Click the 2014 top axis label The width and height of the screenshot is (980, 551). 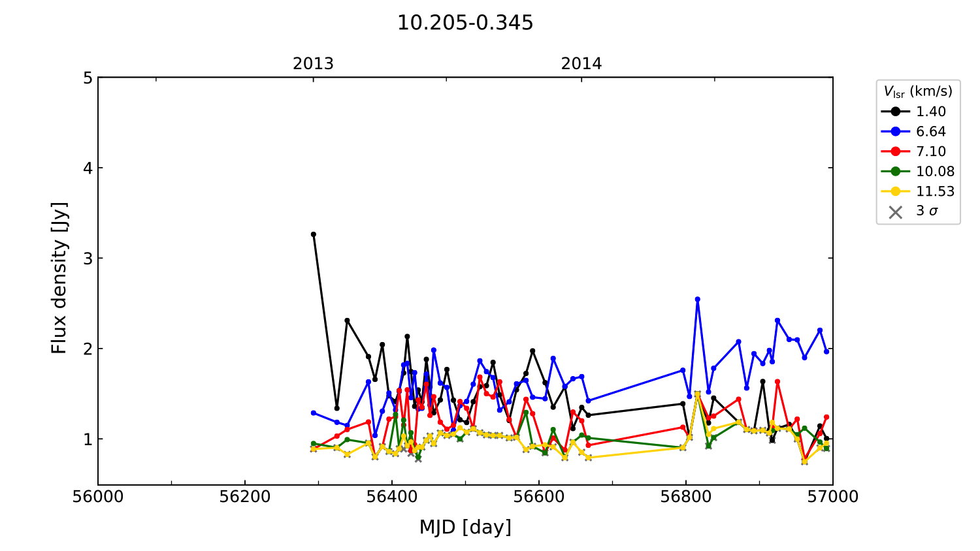pos(581,64)
